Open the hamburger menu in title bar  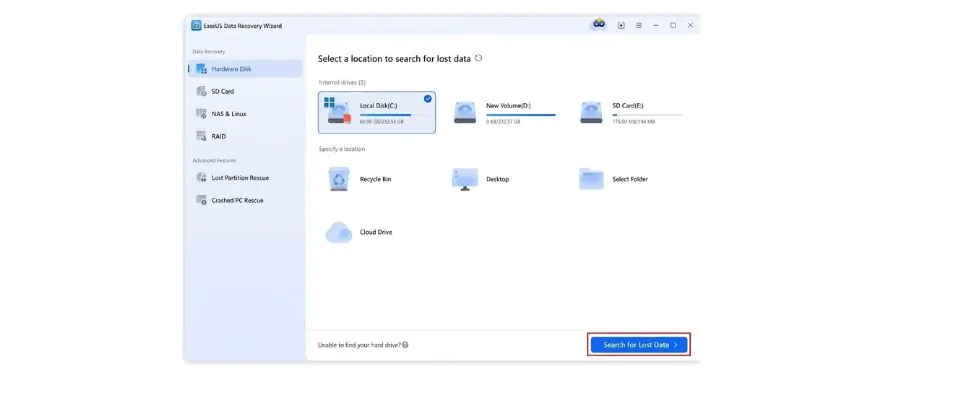pos(638,26)
